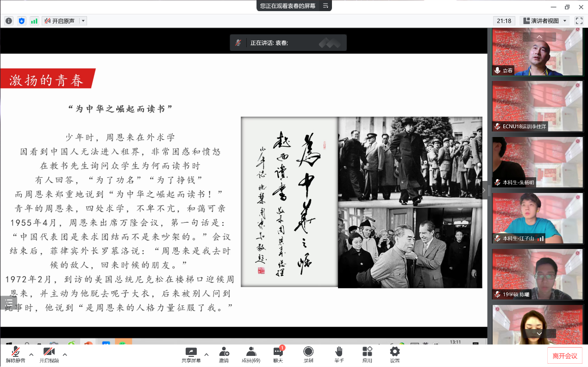Image resolution: width=588 pixels, height=367 pixels.
Task: Open 设置 settings gear
Action: (x=394, y=354)
